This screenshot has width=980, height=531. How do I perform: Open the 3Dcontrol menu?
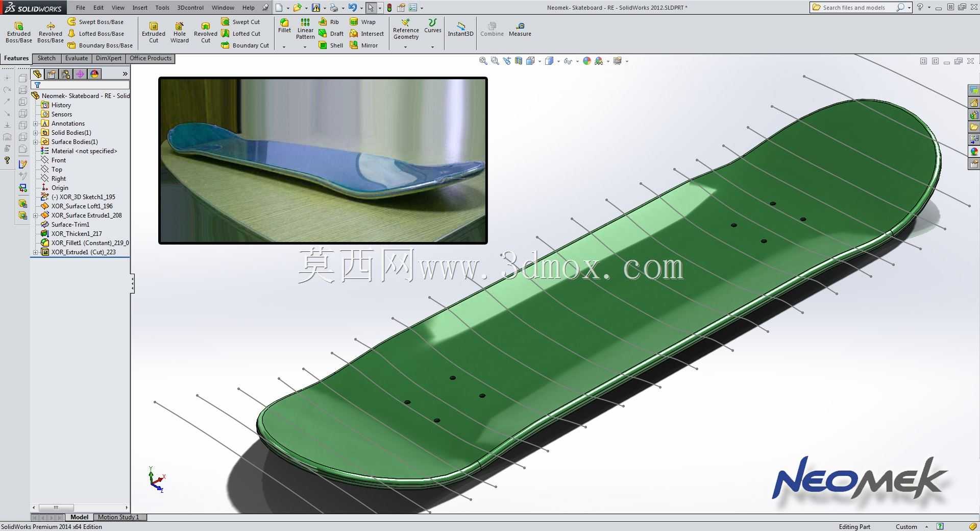tap(190, 8)
